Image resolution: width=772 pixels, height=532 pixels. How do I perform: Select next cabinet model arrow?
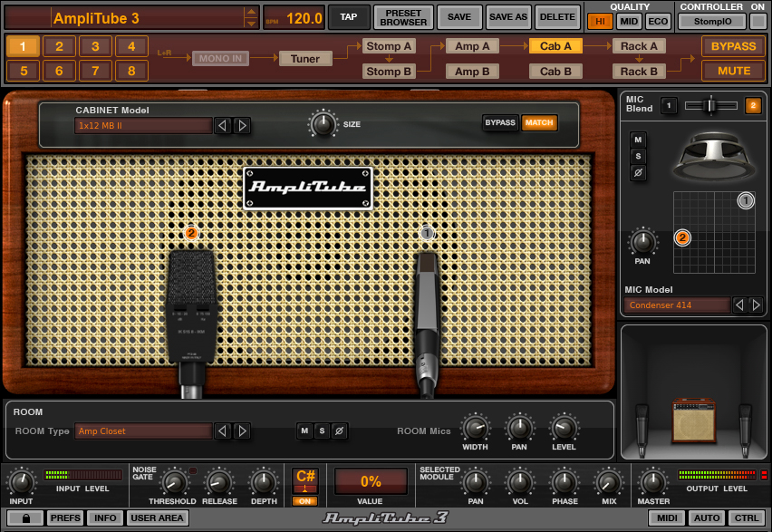tap(242, 126)
